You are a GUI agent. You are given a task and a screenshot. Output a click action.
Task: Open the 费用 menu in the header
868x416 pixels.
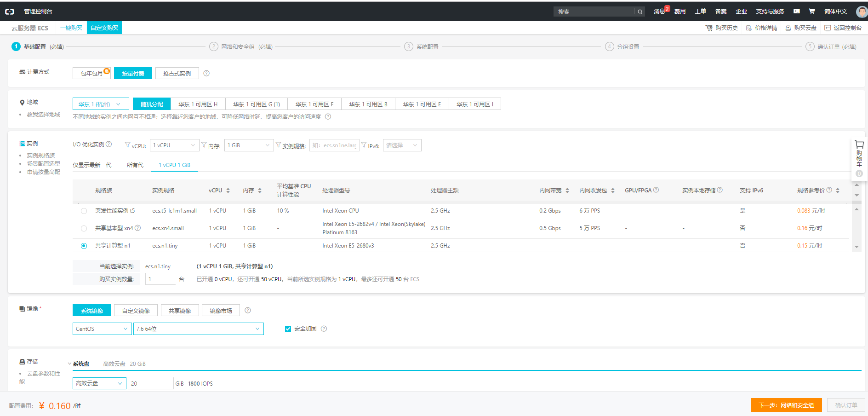click(680, 12)
